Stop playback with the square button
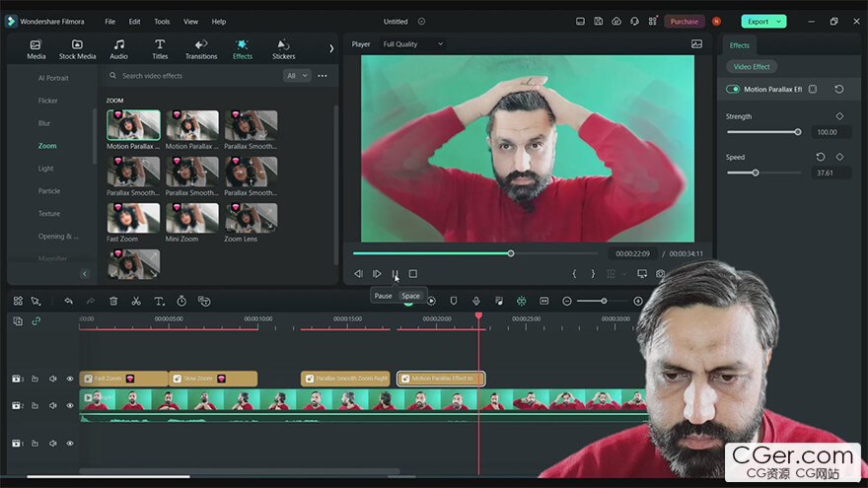This screenshot has height=488, width=868. tap(413, 274)
